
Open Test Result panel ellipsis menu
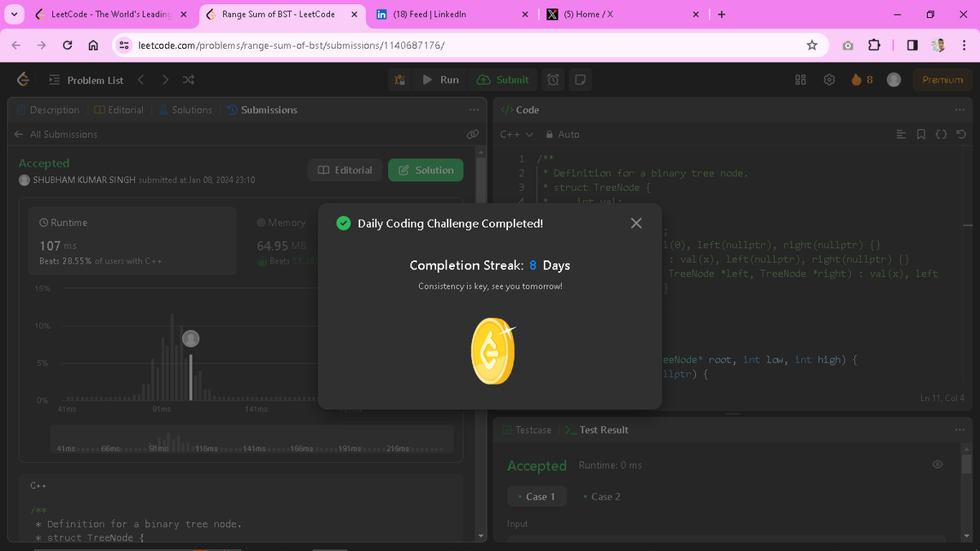(960, 430)
